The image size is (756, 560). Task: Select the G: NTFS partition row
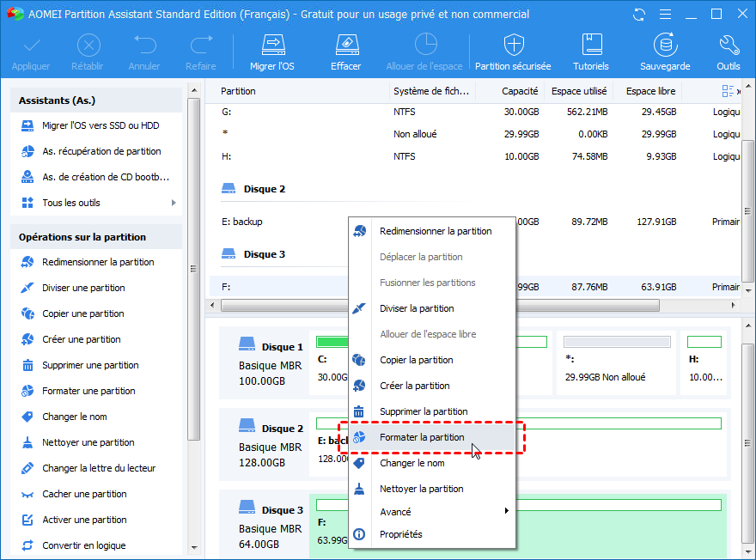coord(475,113)
